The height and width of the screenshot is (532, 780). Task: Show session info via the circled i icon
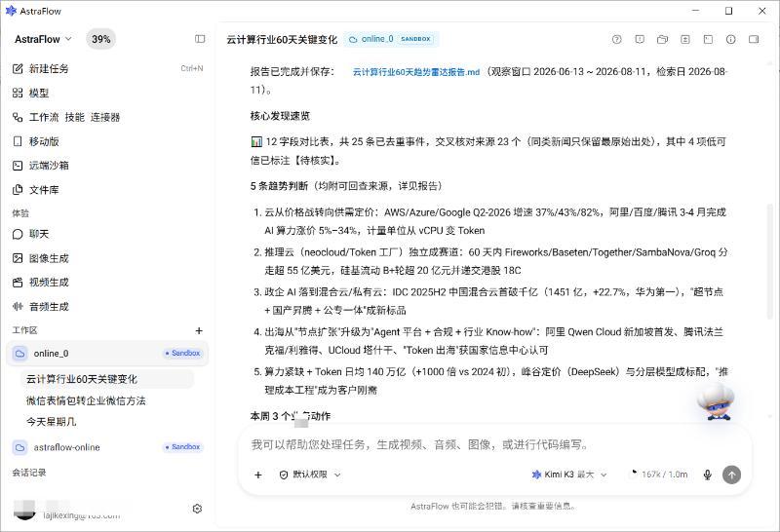pyautogui.click(x=730, y=39)
